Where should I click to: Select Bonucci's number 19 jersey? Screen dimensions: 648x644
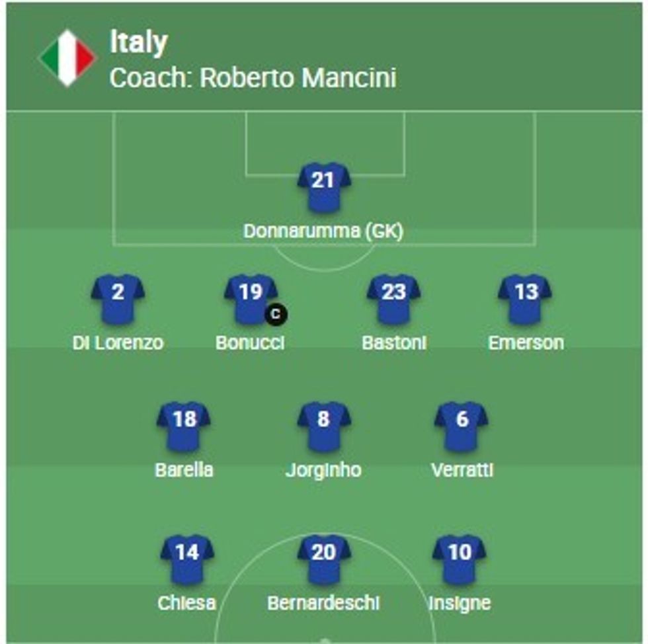251,298
